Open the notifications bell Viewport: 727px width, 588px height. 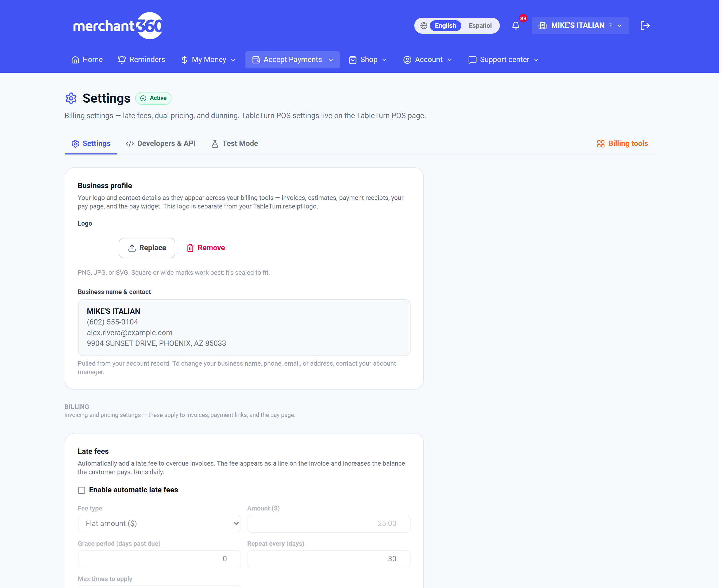(x=516, y=26)
